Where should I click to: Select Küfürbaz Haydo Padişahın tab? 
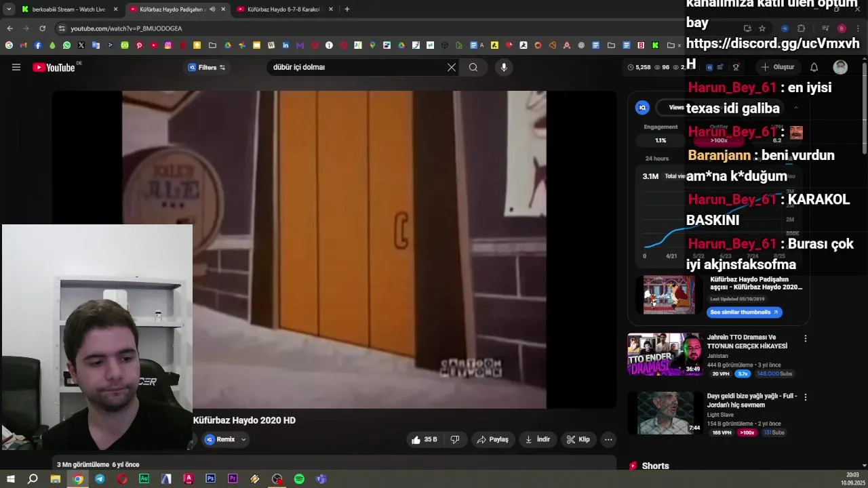coord(172,9)
